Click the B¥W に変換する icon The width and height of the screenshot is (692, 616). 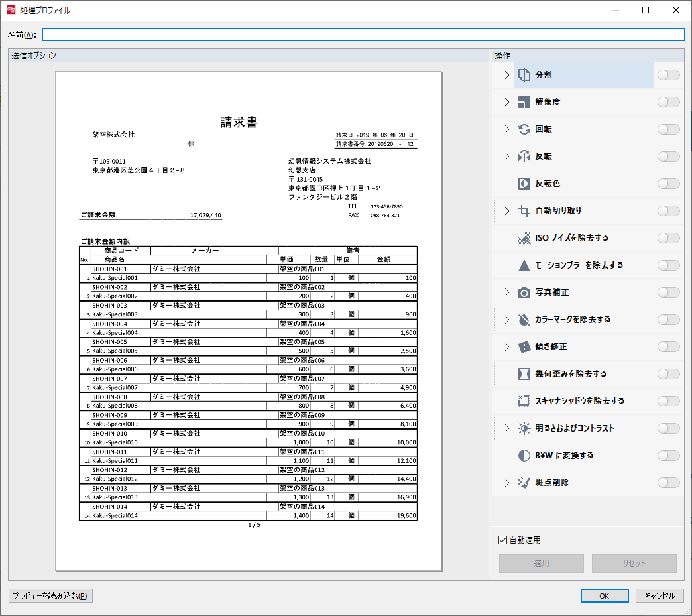524,456
